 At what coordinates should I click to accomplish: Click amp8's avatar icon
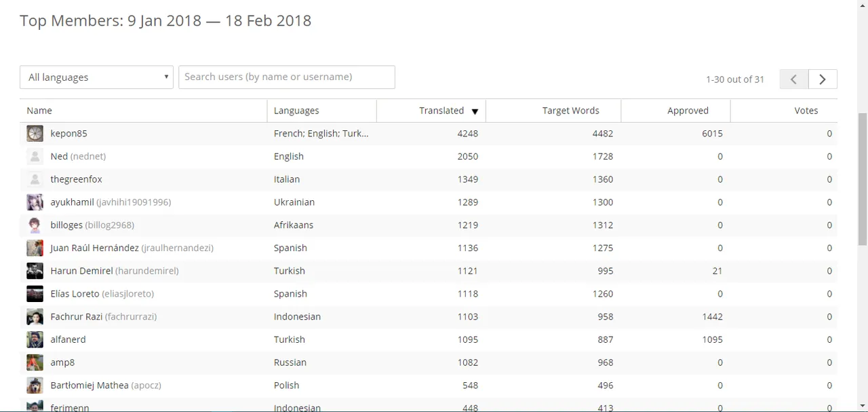pos(35,362)
